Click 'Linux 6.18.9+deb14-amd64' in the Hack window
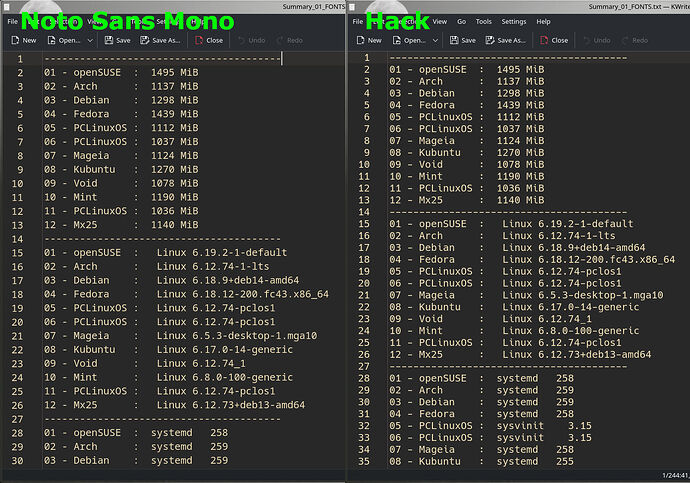Viewport: 690px width, 483px height. point(574,248)
